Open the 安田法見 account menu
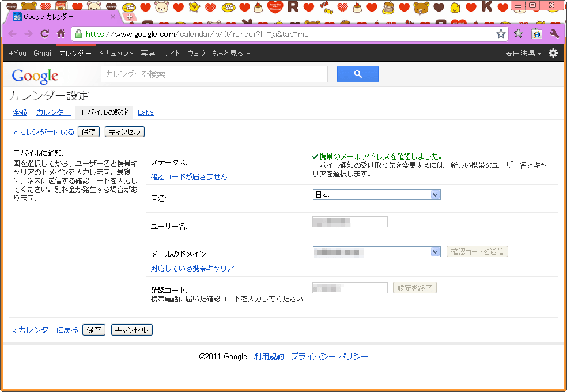 (523, 53)
